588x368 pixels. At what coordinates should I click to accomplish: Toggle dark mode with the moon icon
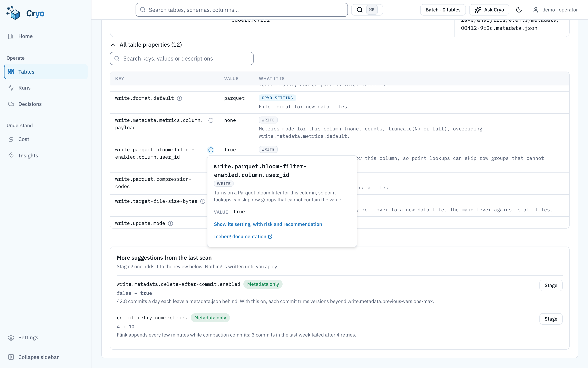coord(519,10)
